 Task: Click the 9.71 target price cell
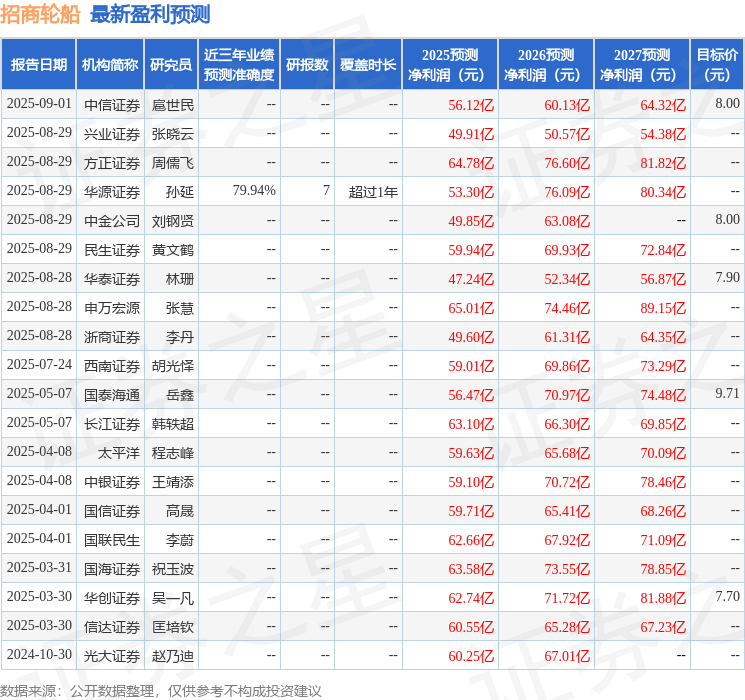tap(727, 394)
